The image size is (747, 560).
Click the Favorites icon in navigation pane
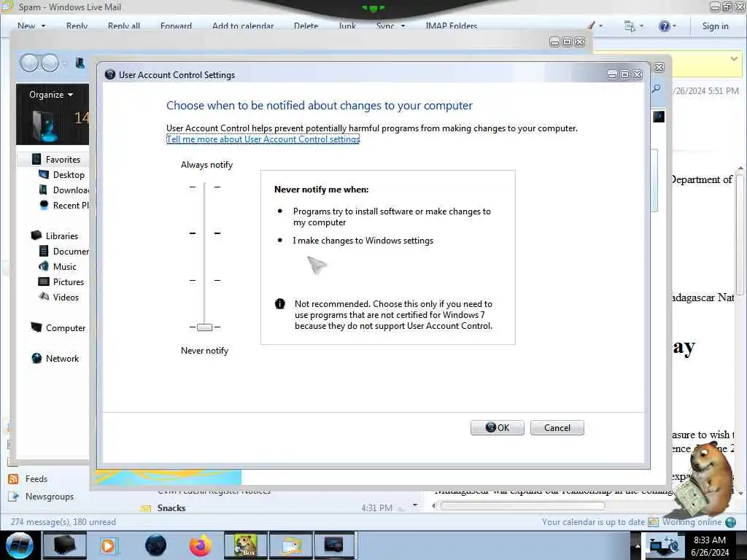coord(36,159)
